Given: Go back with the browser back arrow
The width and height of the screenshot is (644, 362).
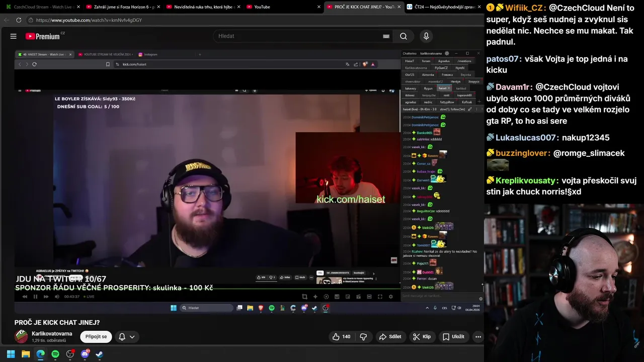Looking at the screenshot, I should click(x=7, y=20).
